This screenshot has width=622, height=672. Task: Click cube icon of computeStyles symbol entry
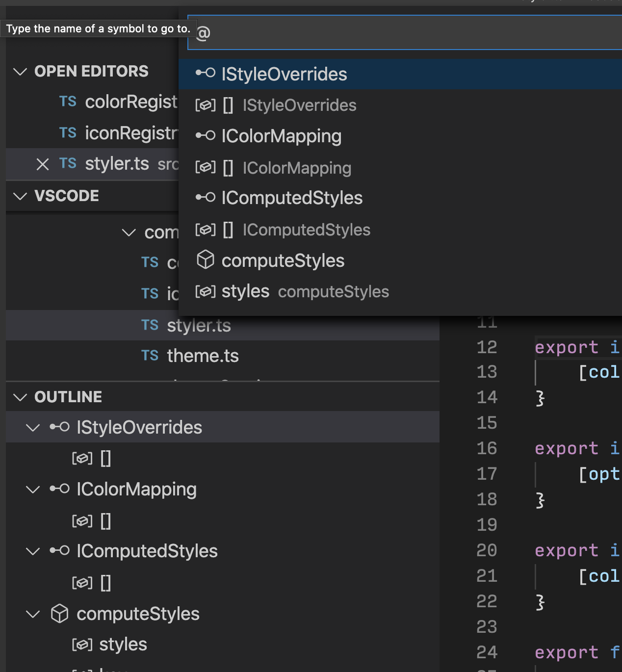tap(206, 260)
